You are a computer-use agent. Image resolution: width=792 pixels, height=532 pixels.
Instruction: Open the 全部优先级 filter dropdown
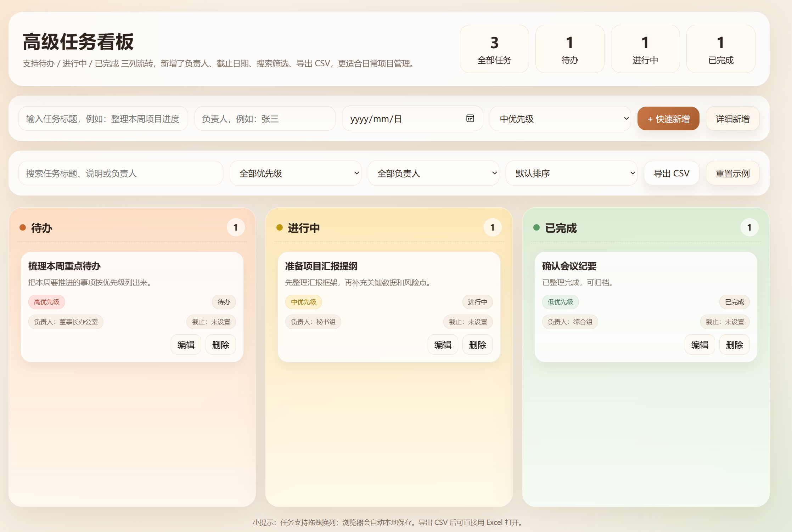click(x=295, y=173)
